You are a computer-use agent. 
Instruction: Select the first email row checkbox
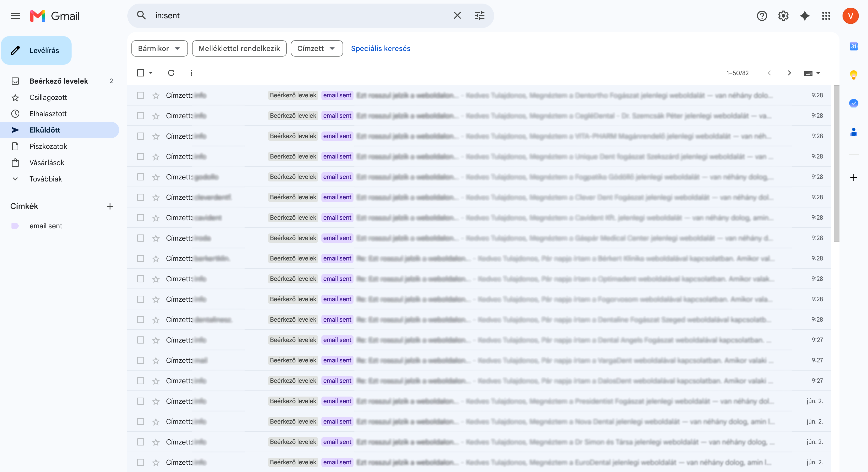point(141,95)
